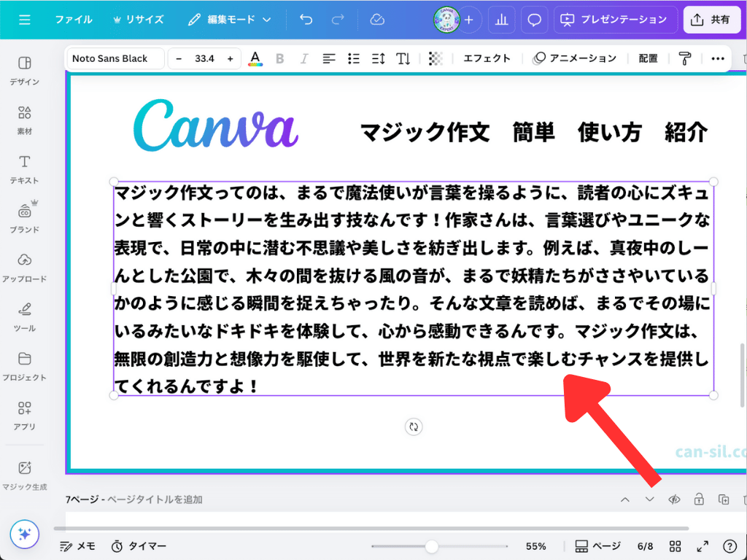The height and width of the screenshot is (560, 747).
Task: Open the タイマー timer
Action: [x=139, y=546]
